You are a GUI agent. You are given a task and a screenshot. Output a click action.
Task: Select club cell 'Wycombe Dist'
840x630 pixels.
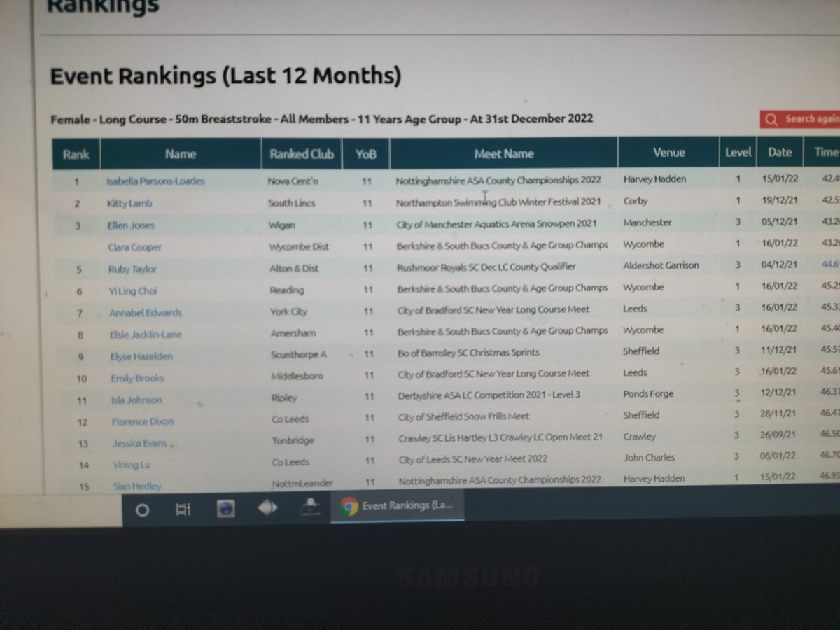click(x=298, y=247)
